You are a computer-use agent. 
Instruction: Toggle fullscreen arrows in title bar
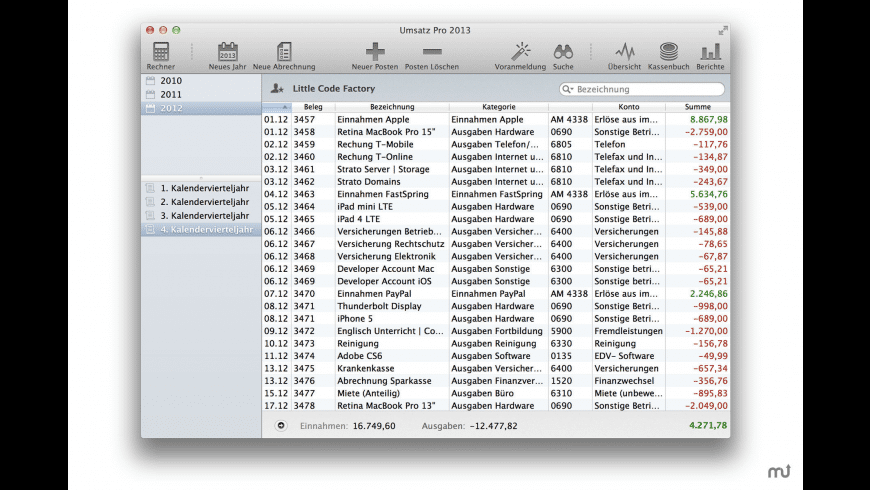(722, 31)
